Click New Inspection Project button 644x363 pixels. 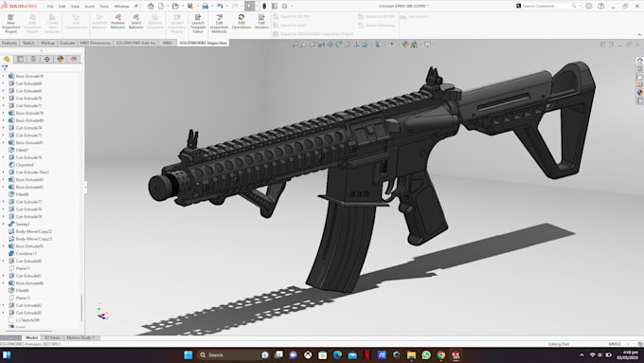(x=10, y=24)
